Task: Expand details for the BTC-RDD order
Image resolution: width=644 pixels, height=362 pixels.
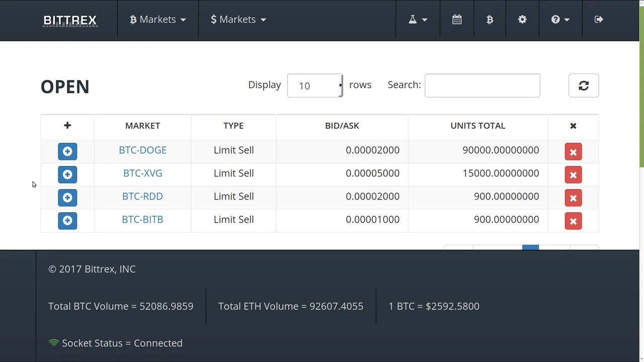Action: tap(67, 198)
